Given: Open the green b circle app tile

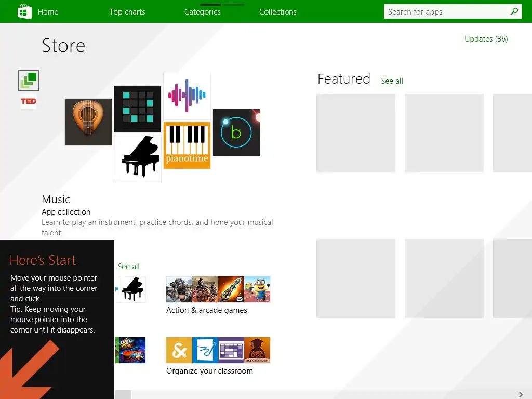Looking at the screenshot, I should click(236, 132).
